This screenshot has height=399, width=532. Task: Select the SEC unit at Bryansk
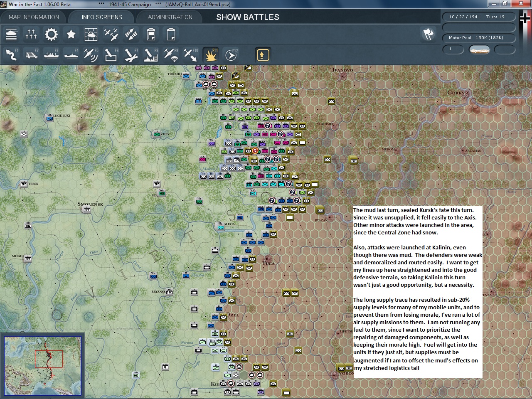[x=169, y=292]
